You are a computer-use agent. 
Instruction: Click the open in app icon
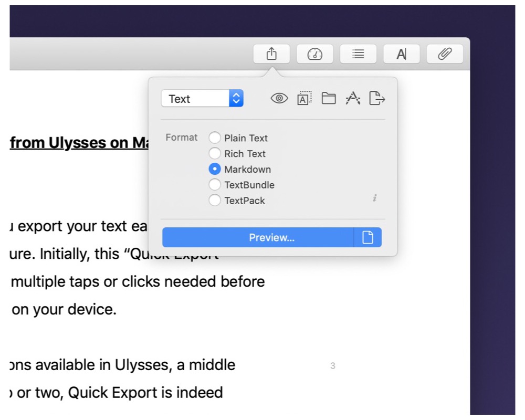353,99
